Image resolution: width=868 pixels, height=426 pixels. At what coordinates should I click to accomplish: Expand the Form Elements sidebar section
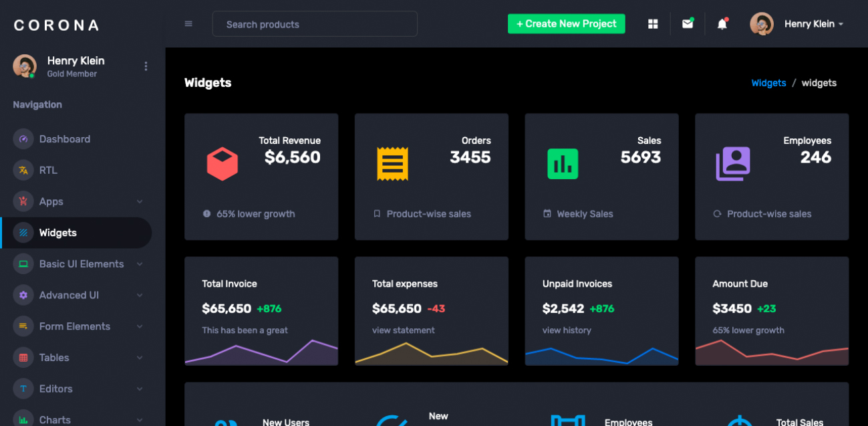[x=82, y=326]
